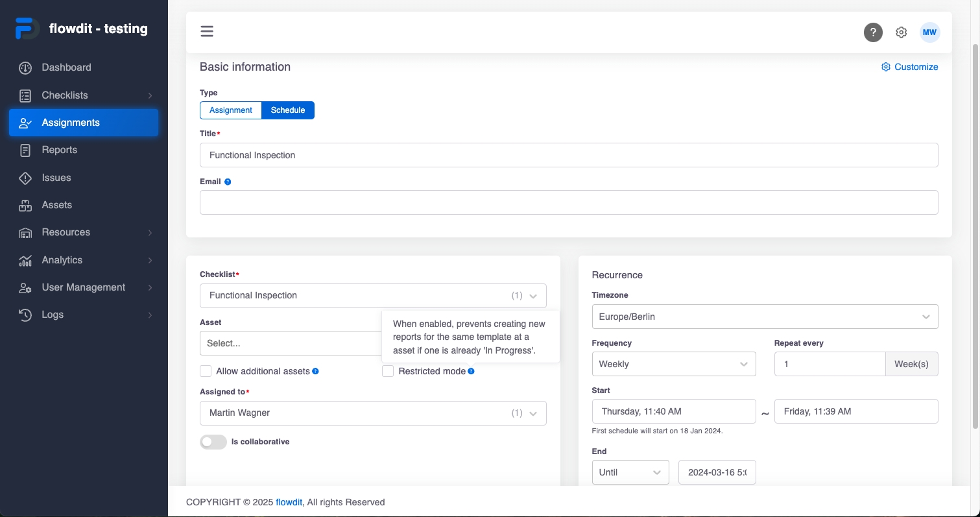Click info icon beside Restricted mode
This screenshot has width=980, height=517.
(x=471, y=372)
